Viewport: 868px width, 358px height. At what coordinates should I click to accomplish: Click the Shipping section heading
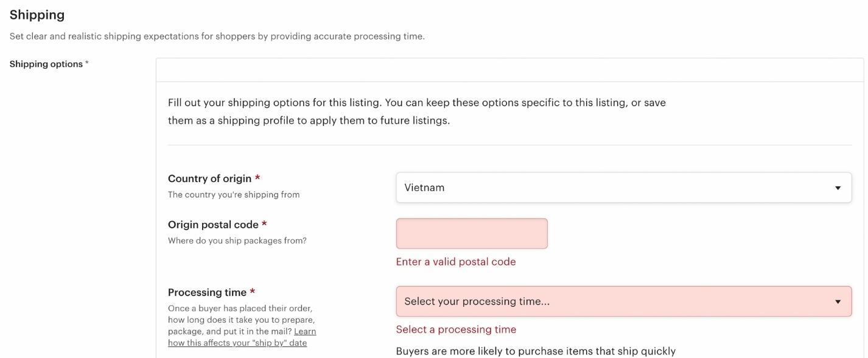point(37,15)
